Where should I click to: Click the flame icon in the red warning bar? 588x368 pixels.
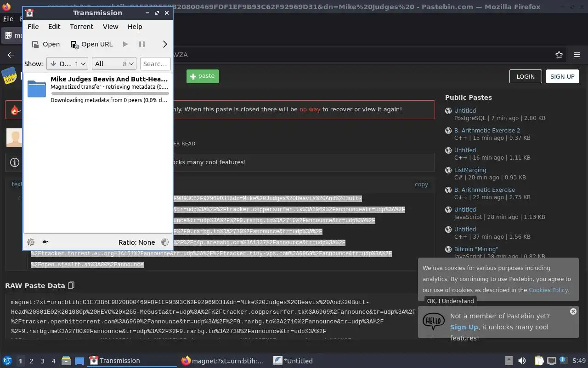(15, 110)
